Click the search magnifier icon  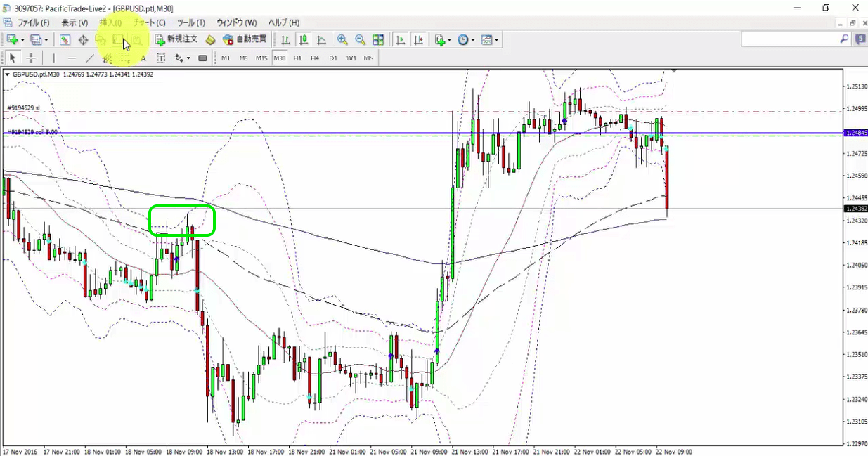pos(844,40)
